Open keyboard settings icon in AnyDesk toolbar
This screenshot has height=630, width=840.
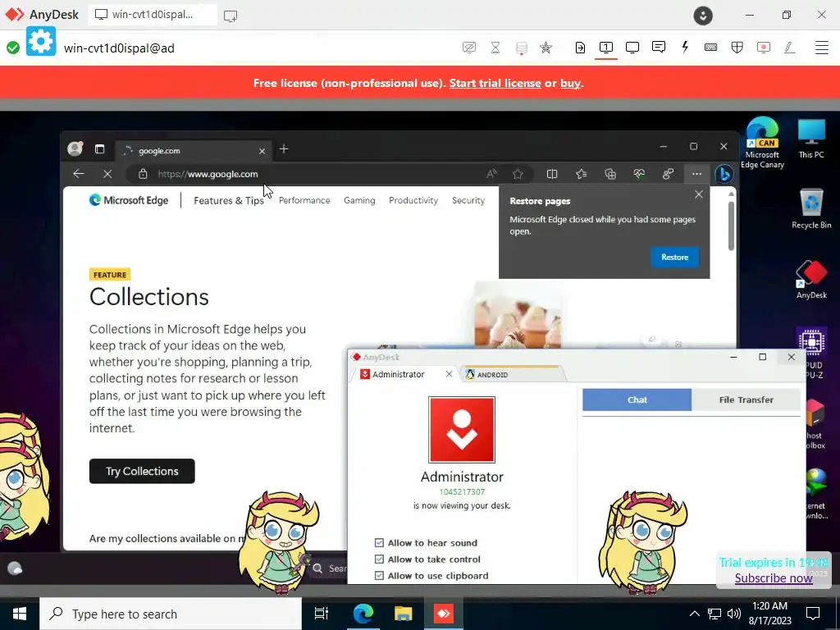coord(711,48)
